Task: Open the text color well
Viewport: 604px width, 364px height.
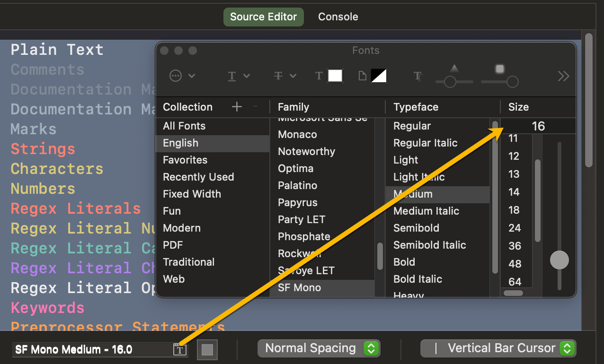Action: click(x=335, y=75)
